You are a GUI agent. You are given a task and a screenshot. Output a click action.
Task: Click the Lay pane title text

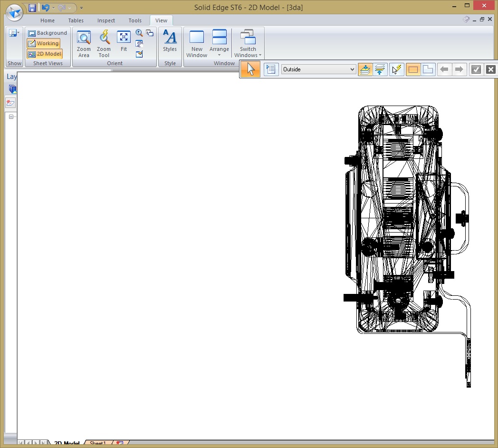11,76
